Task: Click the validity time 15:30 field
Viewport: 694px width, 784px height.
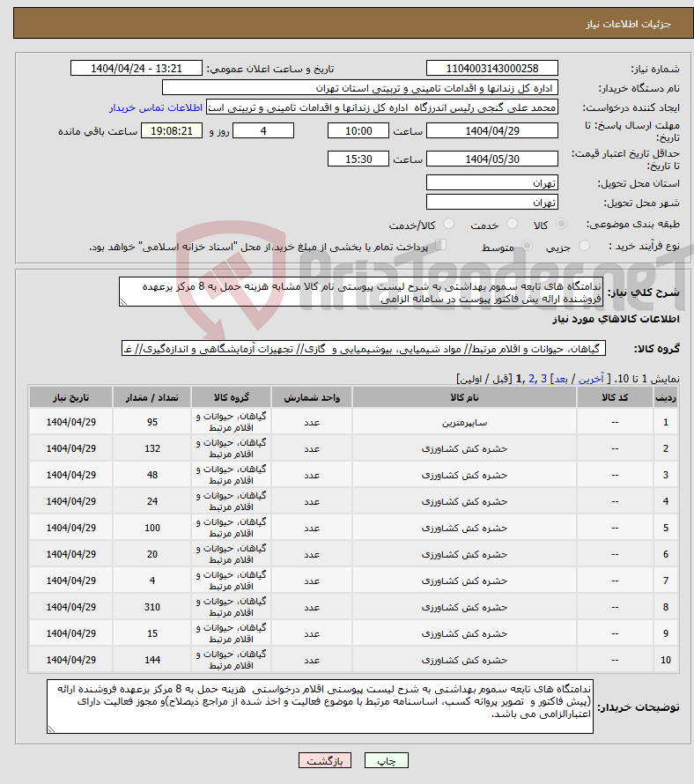Action: (x=358, y=159)
